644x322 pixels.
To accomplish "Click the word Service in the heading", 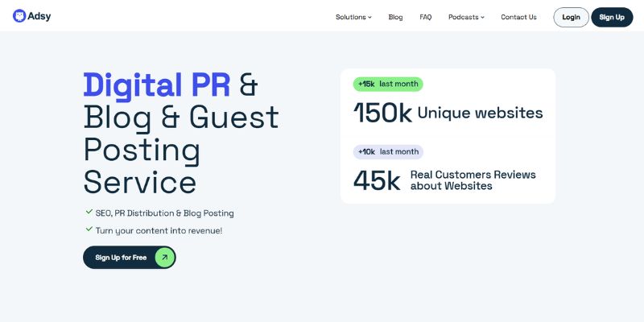I will [x=140, y=182].
